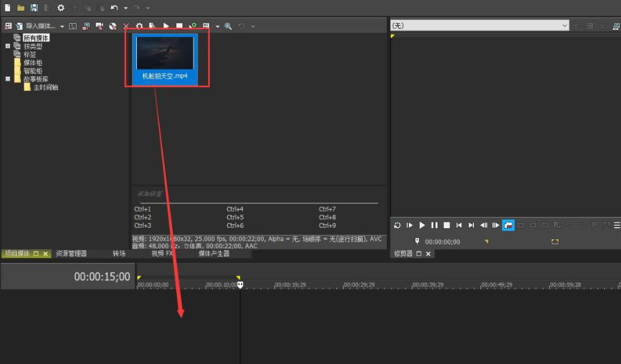This screenshot has height=364, width=621.
Task: Select 主时间轴 under 故事板库
Action: tap(45, 87)
